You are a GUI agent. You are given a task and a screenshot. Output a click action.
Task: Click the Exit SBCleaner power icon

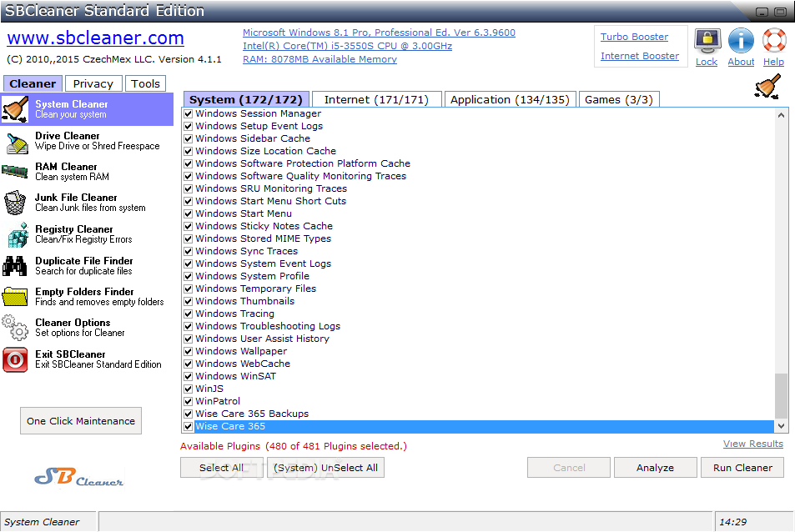(x=15, y=359)
